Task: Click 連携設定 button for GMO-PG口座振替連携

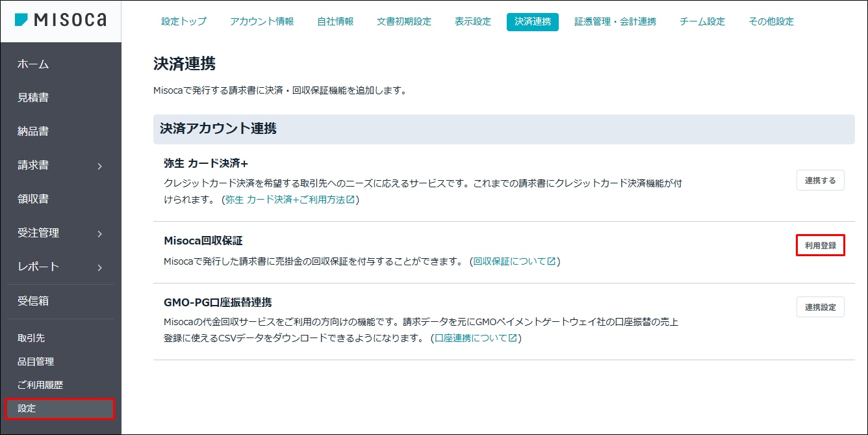Action: 820,307
